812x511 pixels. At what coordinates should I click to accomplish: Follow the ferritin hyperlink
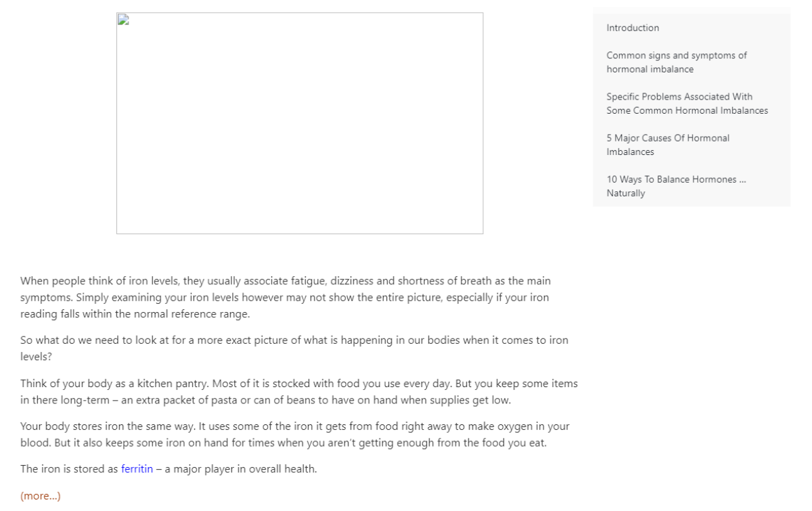[137, 467]
